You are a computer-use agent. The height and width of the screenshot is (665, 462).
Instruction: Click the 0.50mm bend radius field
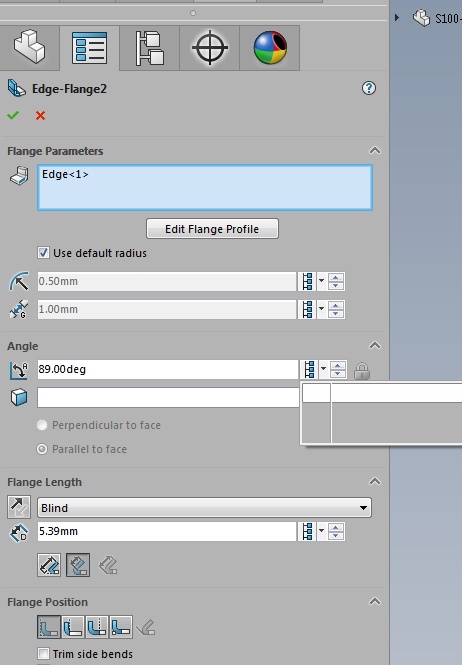(167, 282)
